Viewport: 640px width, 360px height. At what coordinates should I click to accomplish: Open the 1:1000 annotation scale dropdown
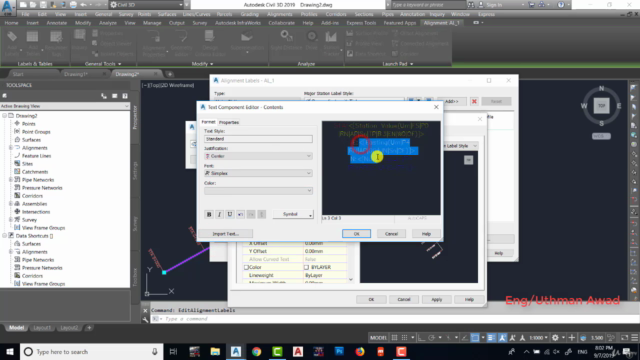click(x=538, y=338)
